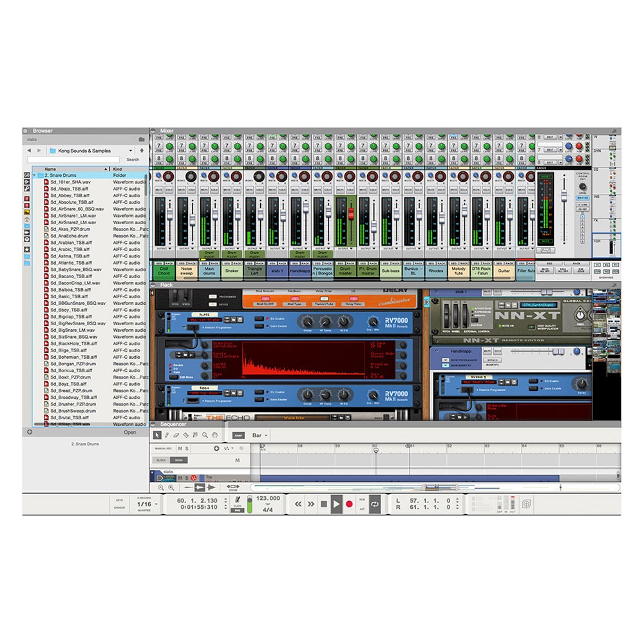Toggle Solo on the Handklapp rack device
Image resolution: width=644 pixels, height=644 pixels.
click(498, 351)
